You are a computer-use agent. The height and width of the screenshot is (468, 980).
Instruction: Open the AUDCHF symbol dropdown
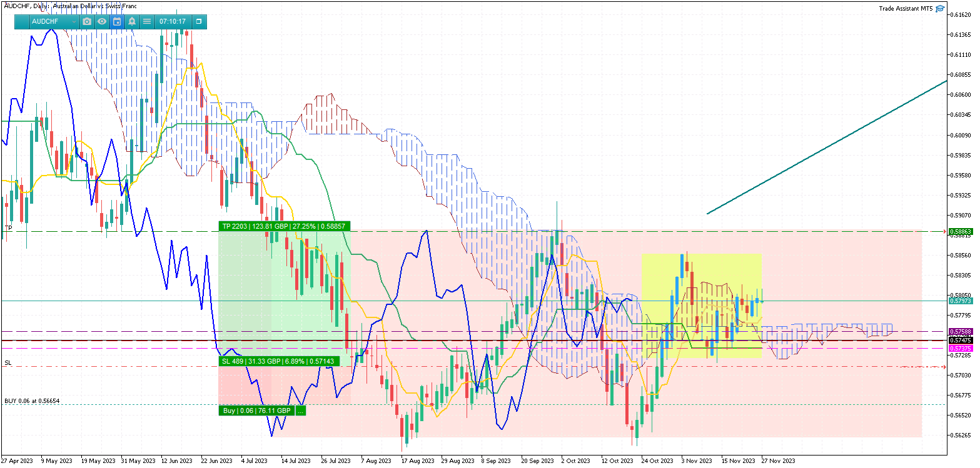click(x=54, y=21)
